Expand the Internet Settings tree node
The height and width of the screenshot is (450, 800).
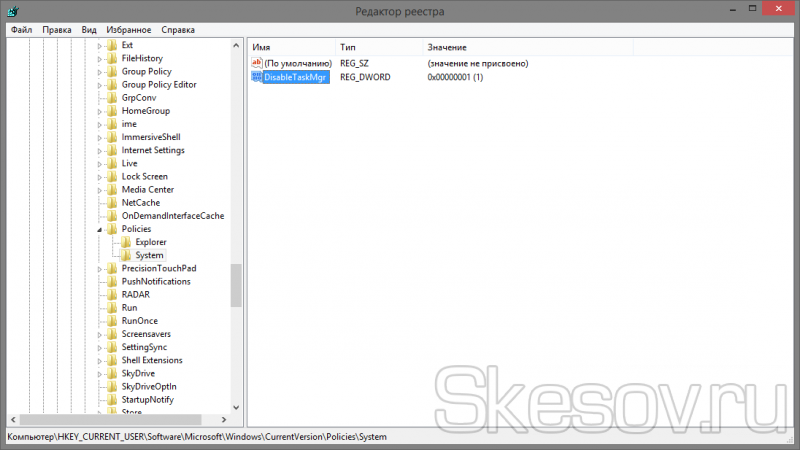pos(100,151)
